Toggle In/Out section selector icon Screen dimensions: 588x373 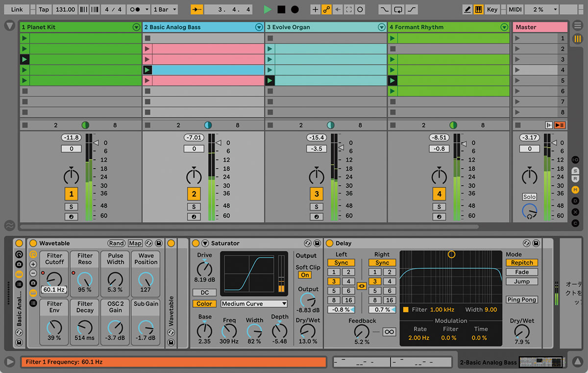pyautogui.click(x=575, y=159)
